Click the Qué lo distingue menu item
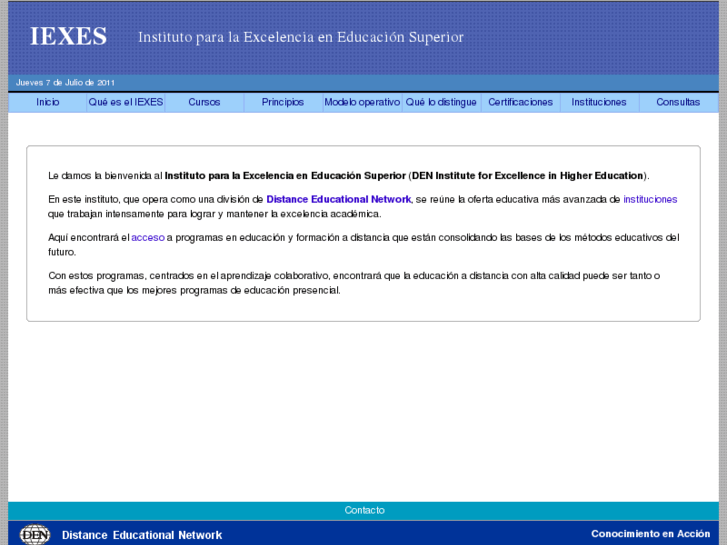The width and height of the screenshot is (727, 545). click(441, 102)
